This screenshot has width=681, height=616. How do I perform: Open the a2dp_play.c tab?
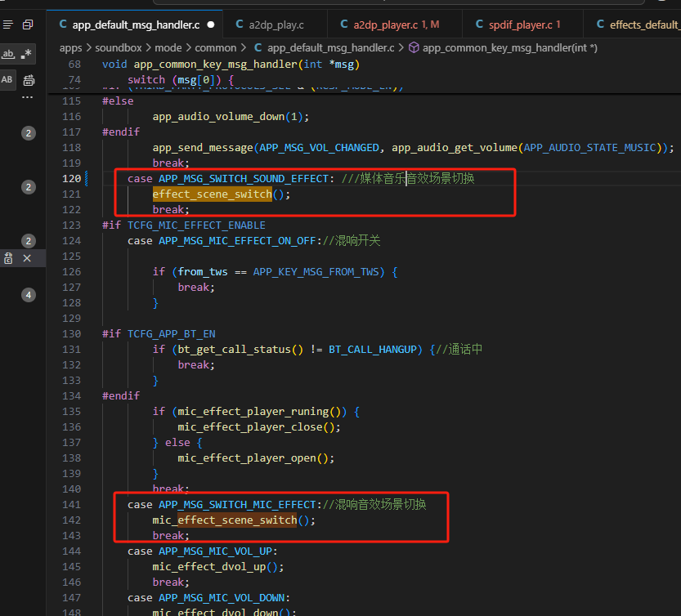click(x=276, y=25)
